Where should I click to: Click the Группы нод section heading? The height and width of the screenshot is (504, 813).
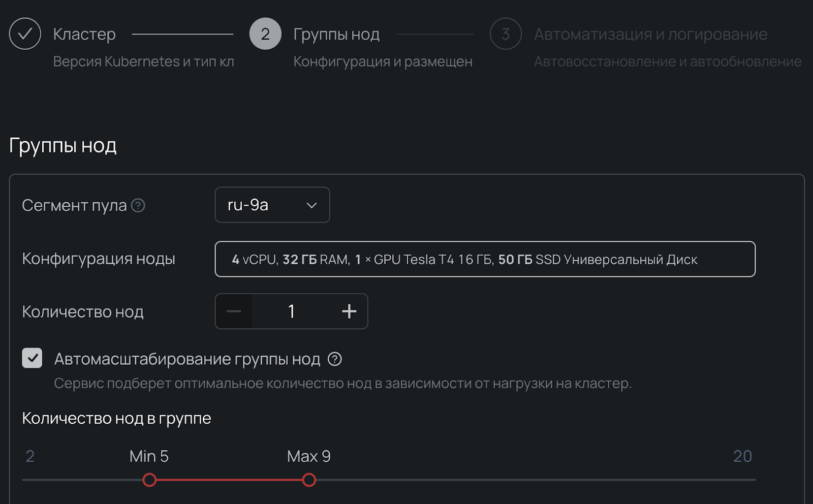[63, 146]
